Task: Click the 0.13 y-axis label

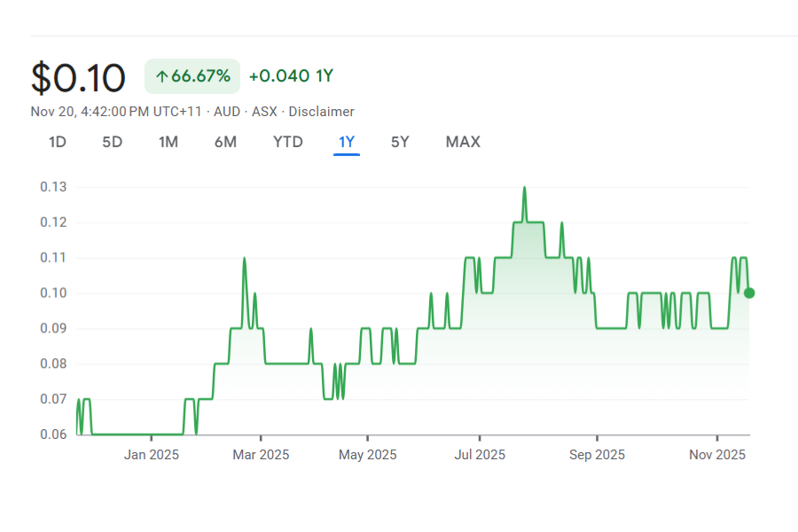Action: click(54, 187)
